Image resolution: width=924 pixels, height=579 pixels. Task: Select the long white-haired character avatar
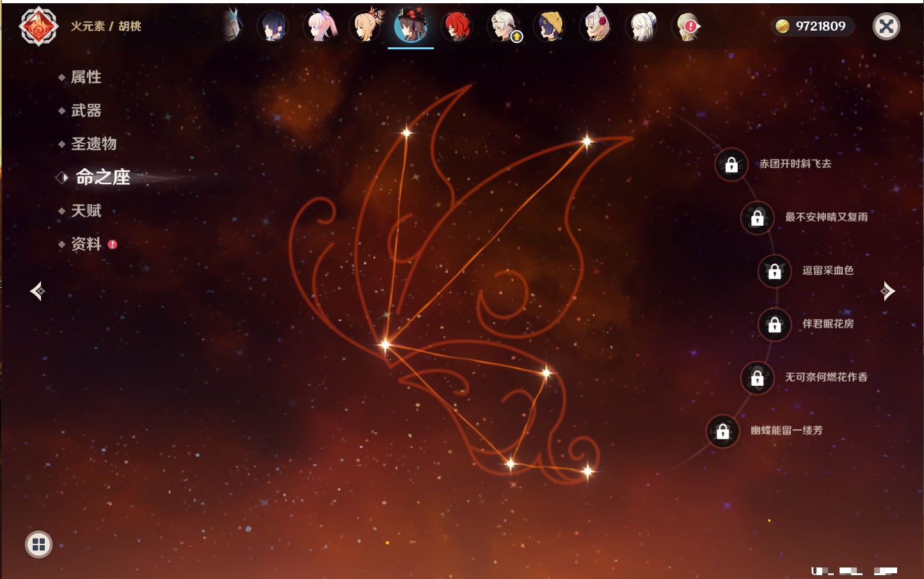pos(642,26)
